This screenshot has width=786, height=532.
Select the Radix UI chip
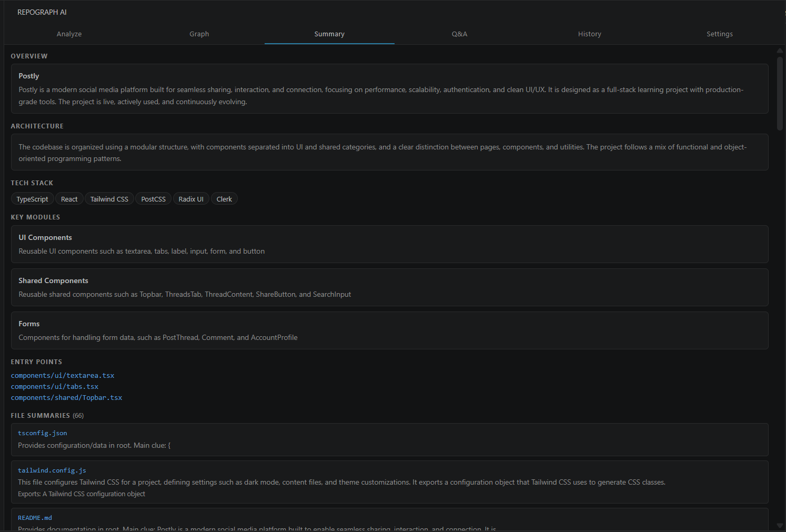point(191,198)
